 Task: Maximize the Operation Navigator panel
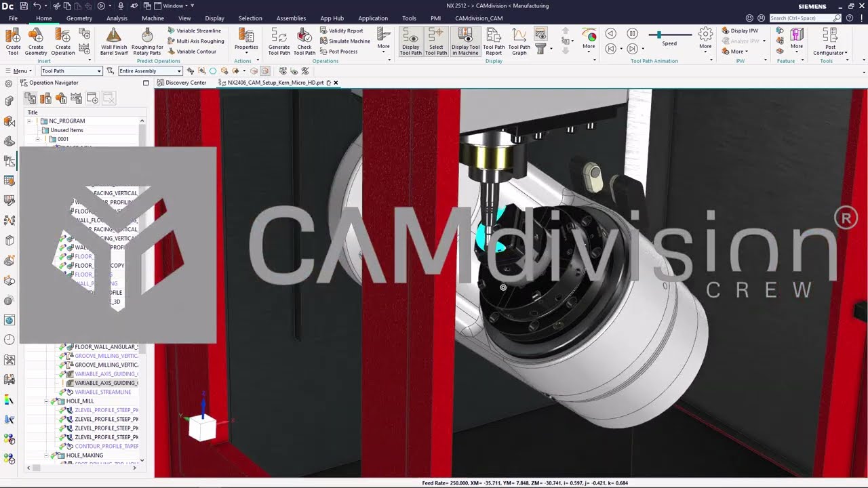[146, 83]
